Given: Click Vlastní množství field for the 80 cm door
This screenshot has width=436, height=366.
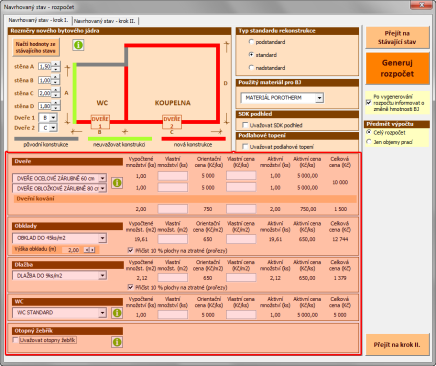Looking at the screenshot, I should (x=173, y=187).
